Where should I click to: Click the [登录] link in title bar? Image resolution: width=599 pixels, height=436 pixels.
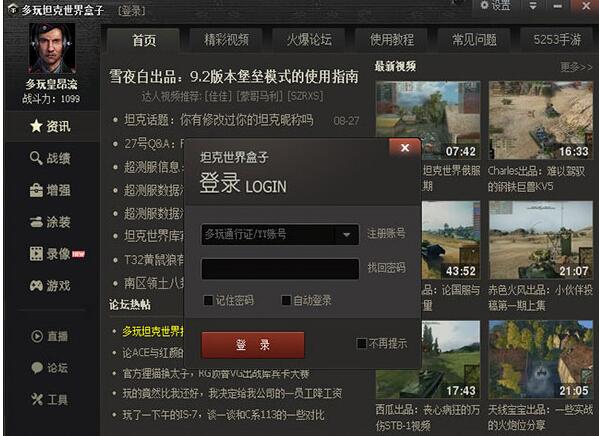point(132,11)
